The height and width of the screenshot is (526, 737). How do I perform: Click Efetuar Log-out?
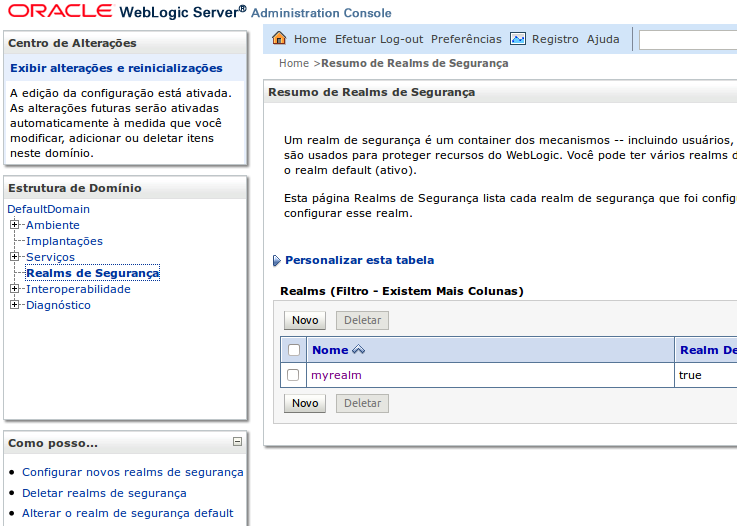[379, 39]
